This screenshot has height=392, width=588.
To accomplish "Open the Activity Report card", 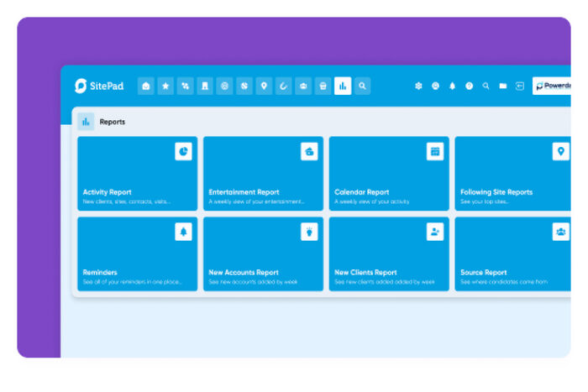I will pos(137,174).
